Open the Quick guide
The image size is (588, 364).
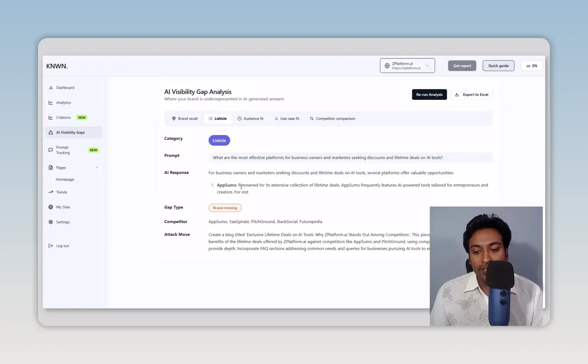click(x=498, y=66)
